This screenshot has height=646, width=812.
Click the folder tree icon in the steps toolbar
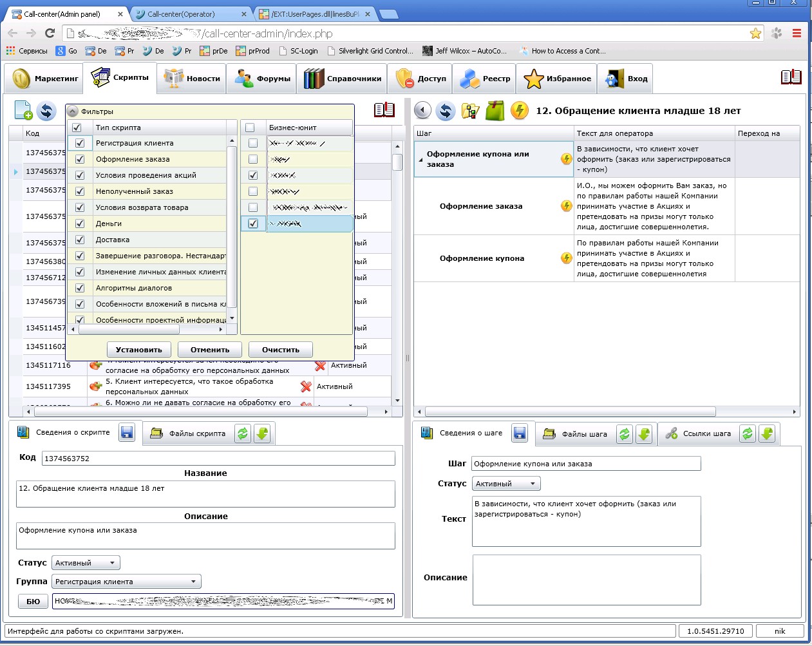click(471, 111)
